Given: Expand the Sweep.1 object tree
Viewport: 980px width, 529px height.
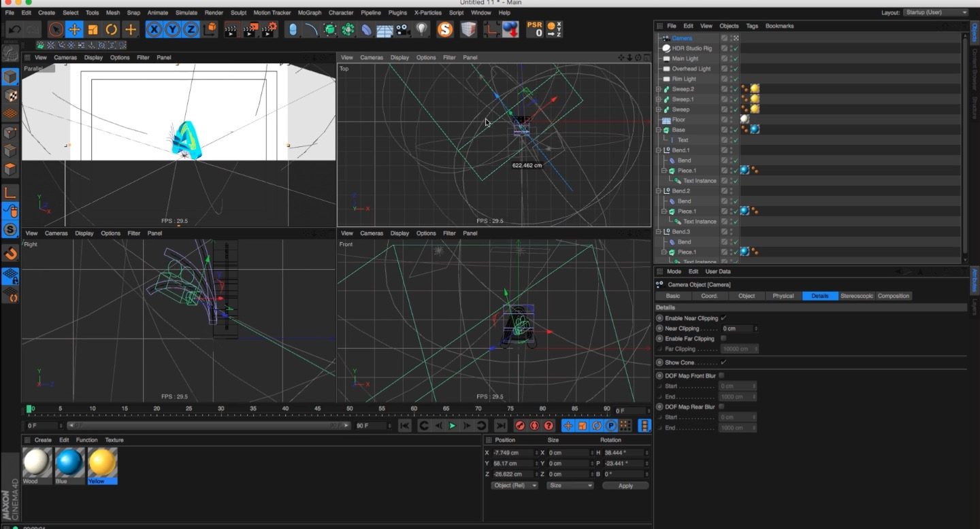Looking at the screenshot, I should click(x=658, y=99).
